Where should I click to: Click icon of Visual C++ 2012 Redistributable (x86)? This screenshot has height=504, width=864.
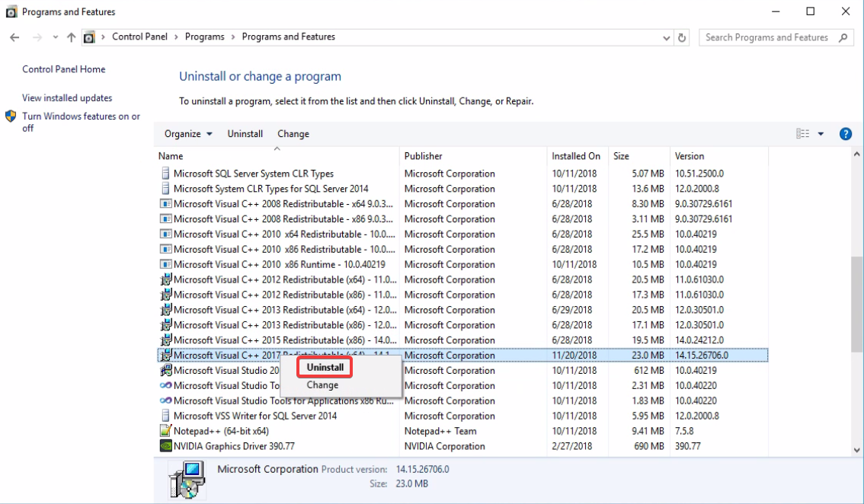[x=165, y=294]
